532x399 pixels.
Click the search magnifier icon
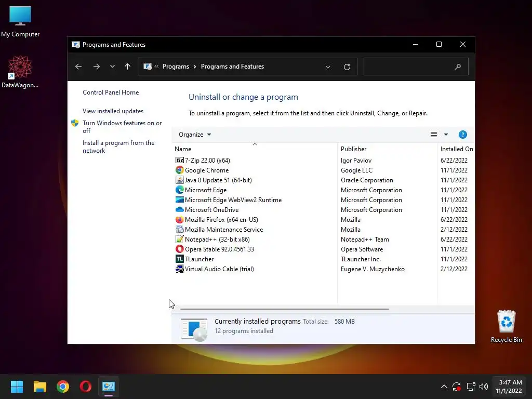tap(458, 67)
